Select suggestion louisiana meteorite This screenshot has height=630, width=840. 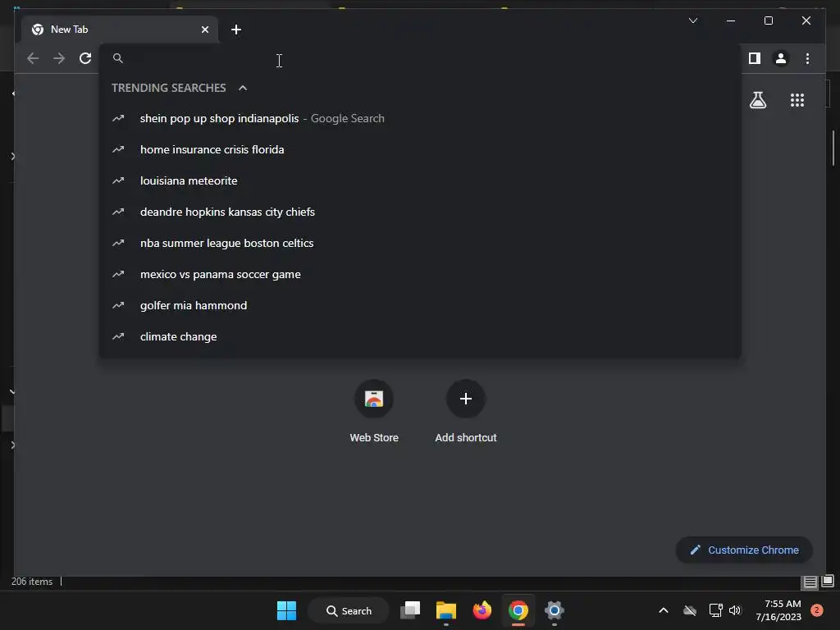(420, 180)
